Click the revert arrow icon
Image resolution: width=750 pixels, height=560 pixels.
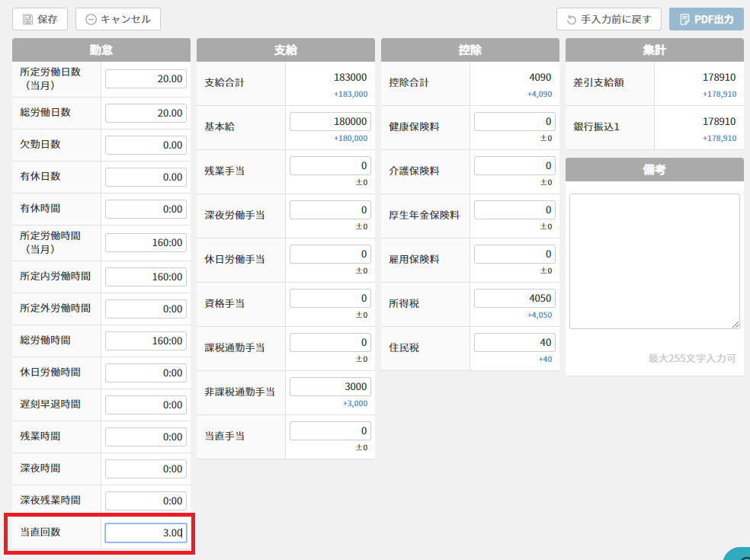click(572, 20)
